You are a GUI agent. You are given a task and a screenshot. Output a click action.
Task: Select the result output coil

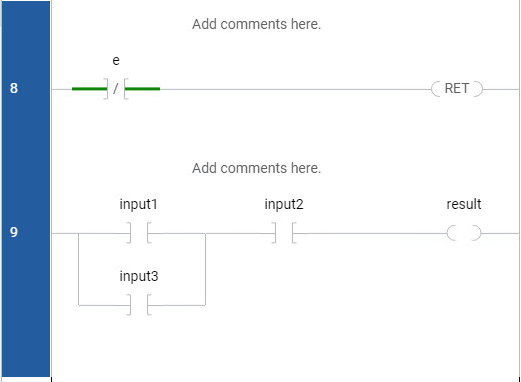464,233
